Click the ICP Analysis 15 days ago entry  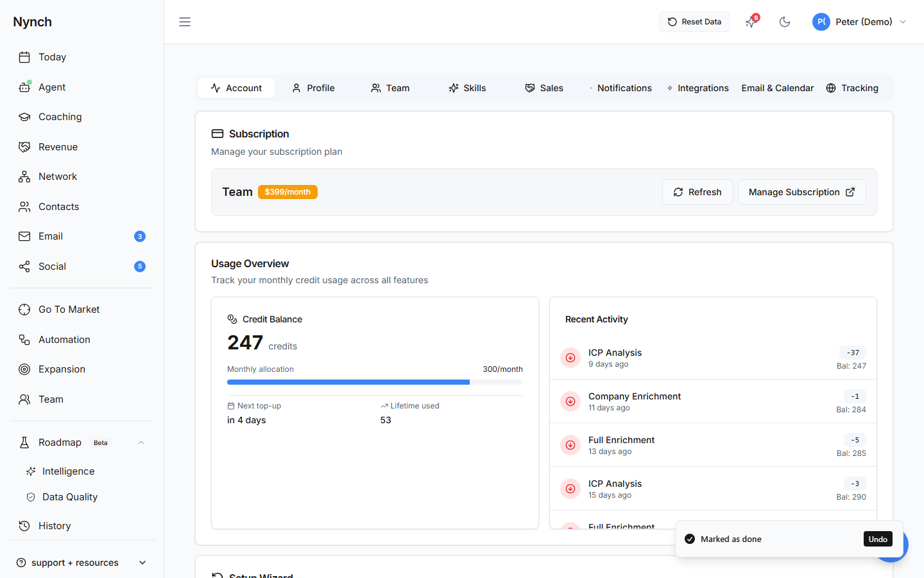click(713, 489)
